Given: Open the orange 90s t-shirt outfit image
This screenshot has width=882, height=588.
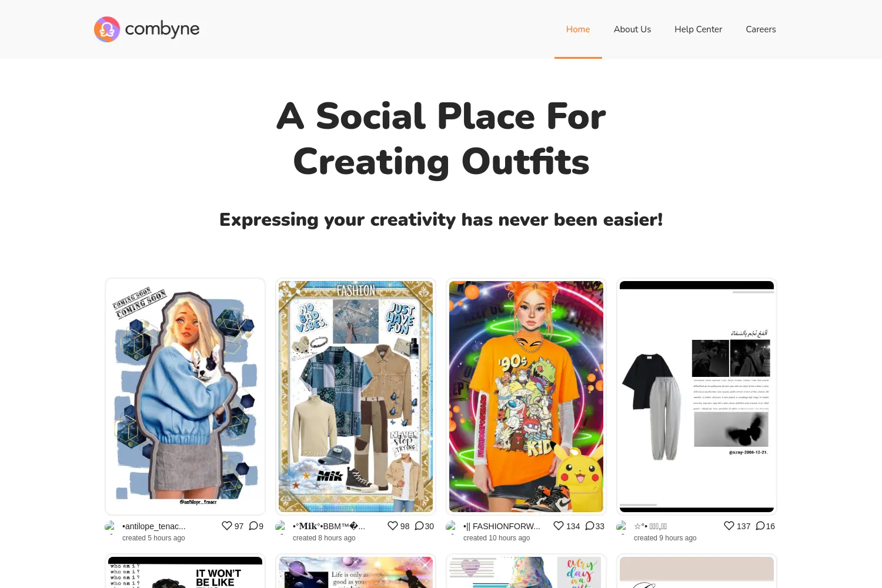Looking at the screenshot, I should pos(526,396).
